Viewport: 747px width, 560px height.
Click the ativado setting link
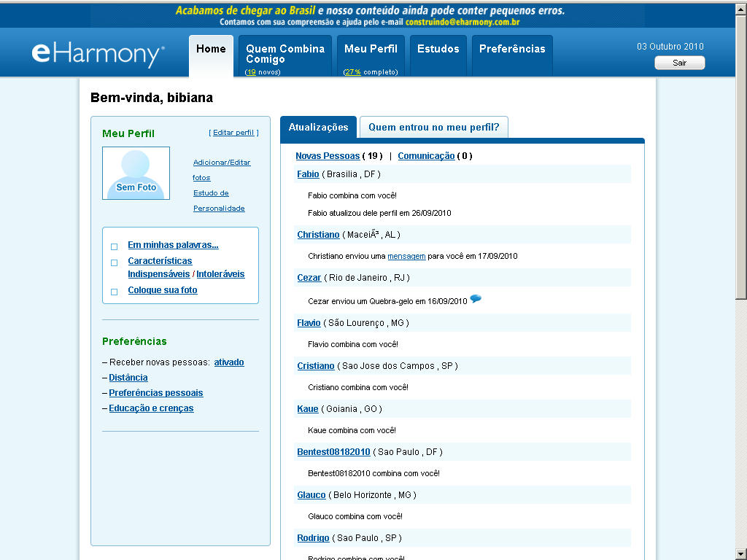(x=229, y=362)
